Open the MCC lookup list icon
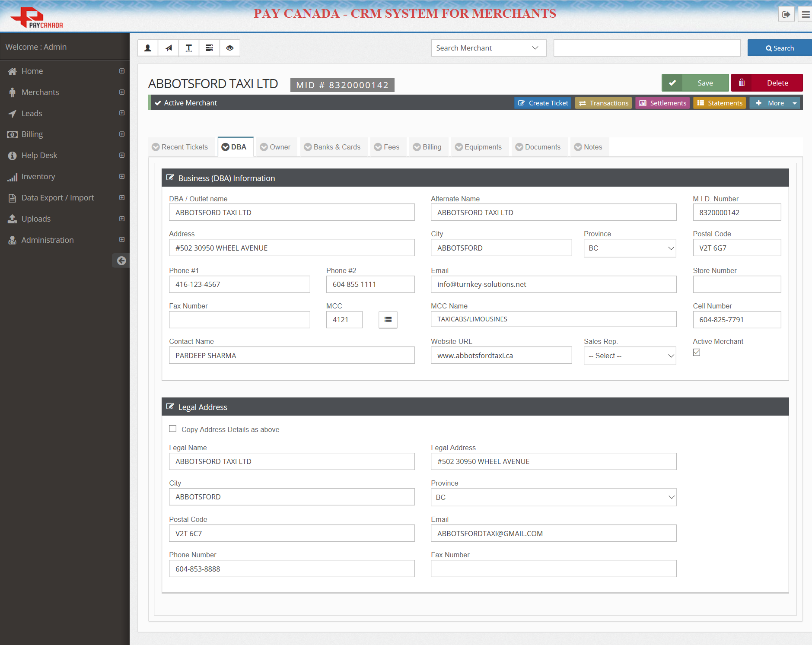This screenshot has height=645, width=812. click(x=387, y=320)
